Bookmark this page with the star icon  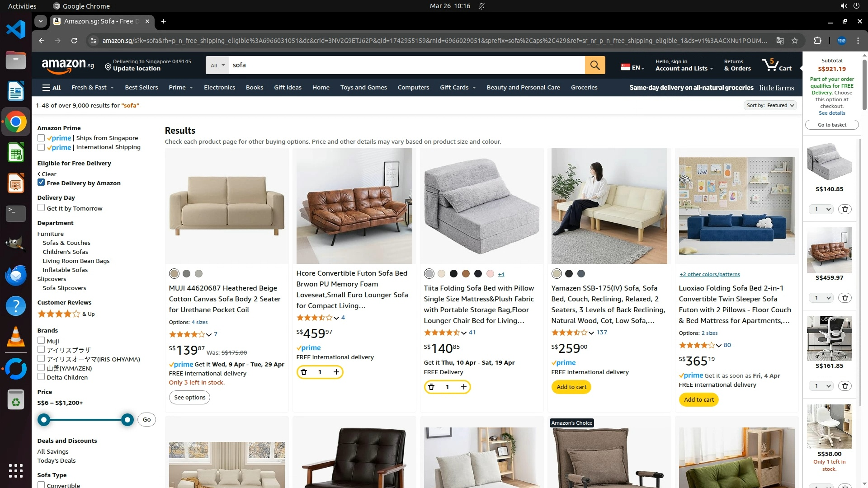795,41
